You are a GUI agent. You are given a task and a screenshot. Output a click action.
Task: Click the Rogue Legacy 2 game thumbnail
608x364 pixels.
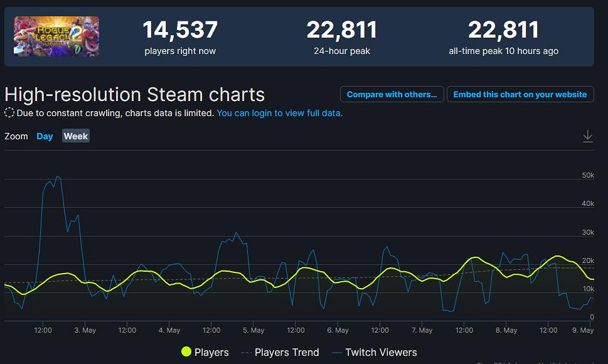56,36
